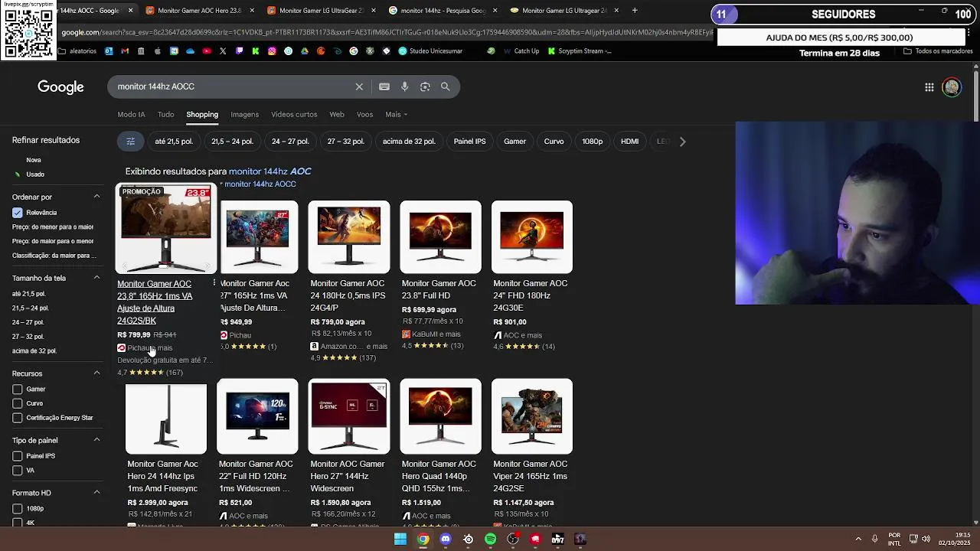Open the Gmail bookmark icon
This screenshot has height=551, width=980.
[125, 51]
